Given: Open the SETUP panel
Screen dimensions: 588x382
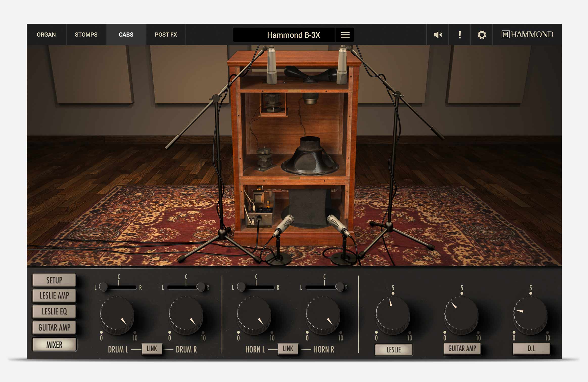Looking at the screenshot, I should (54, 280).
